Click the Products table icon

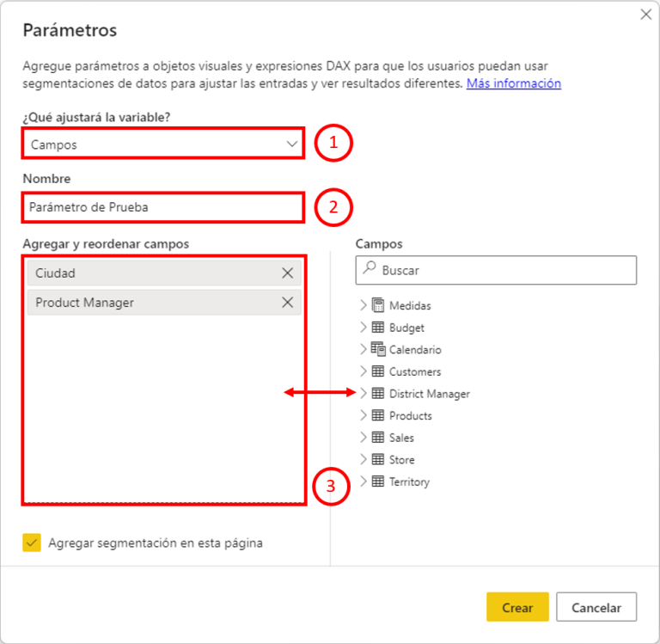(x=378, y=415)
